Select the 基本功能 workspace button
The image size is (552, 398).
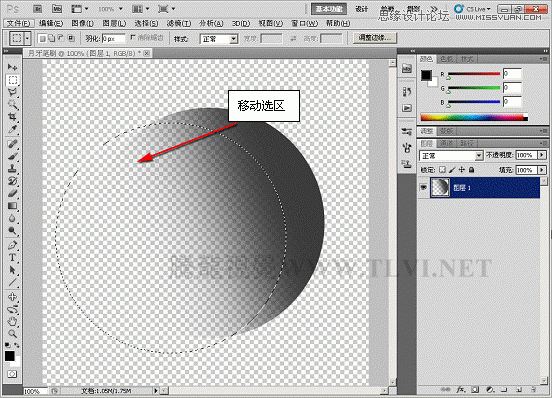(329, 9)
